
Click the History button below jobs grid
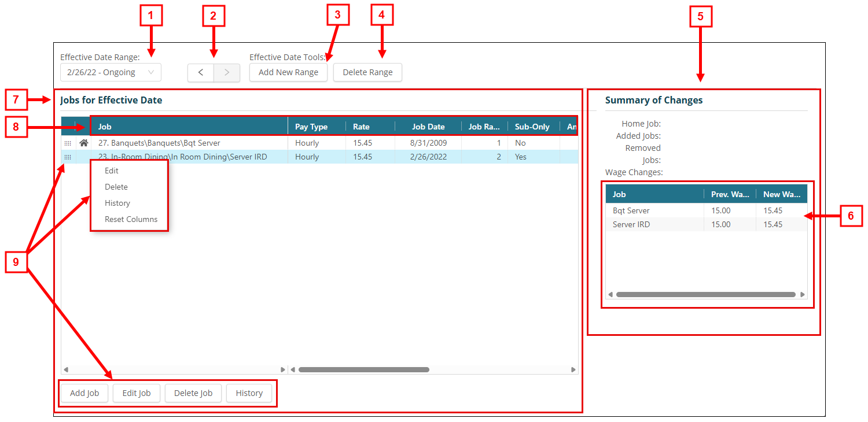click(249, 393)
